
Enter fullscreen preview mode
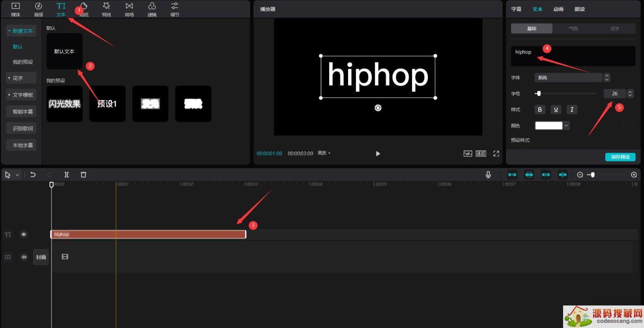(x=496, y=154)
